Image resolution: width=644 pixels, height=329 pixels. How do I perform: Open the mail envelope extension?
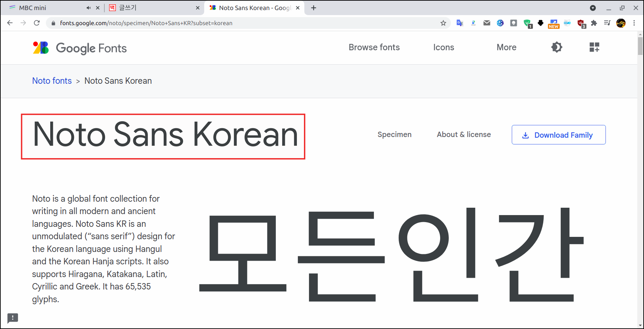(487, 23)
